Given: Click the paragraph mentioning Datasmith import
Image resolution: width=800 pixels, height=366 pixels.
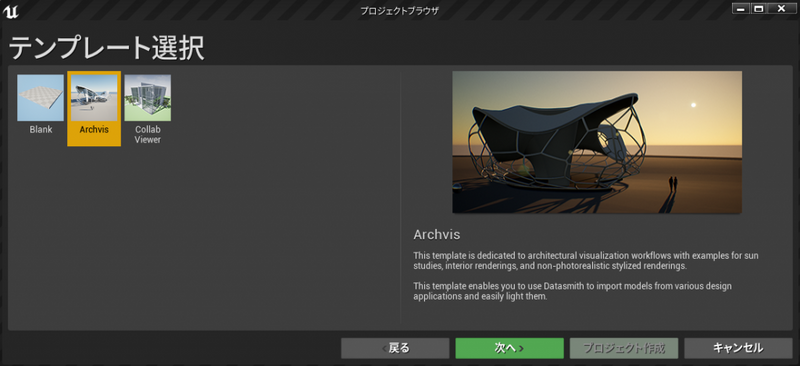Looking at the screenshot, I should (x=572, y=291).
